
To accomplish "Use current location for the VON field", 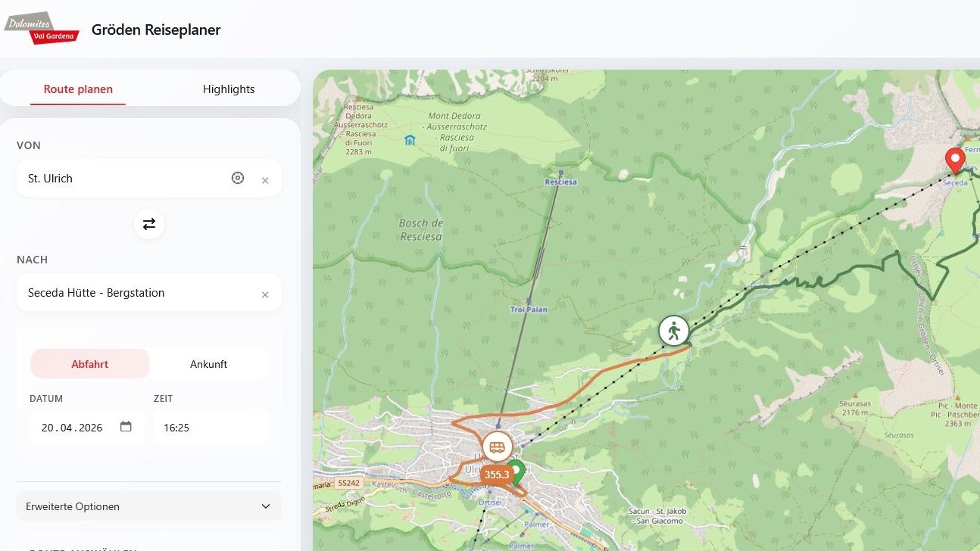I will pos(238,179).
